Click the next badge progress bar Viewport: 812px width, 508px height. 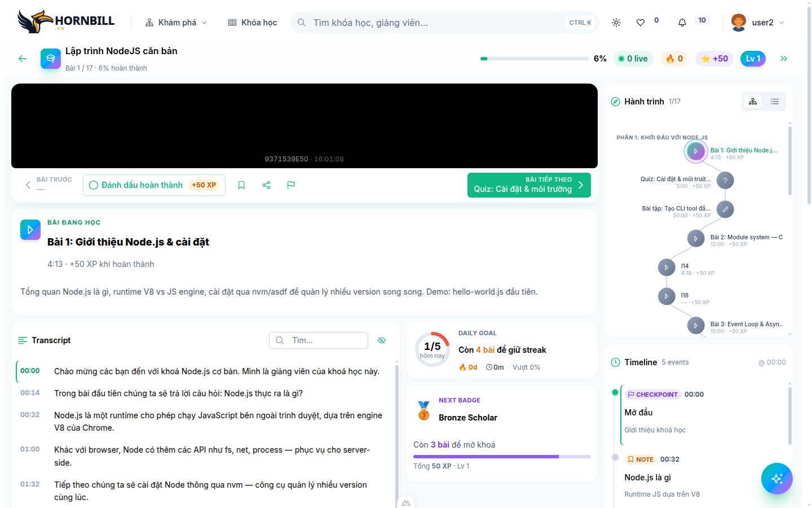click(502, 457)
